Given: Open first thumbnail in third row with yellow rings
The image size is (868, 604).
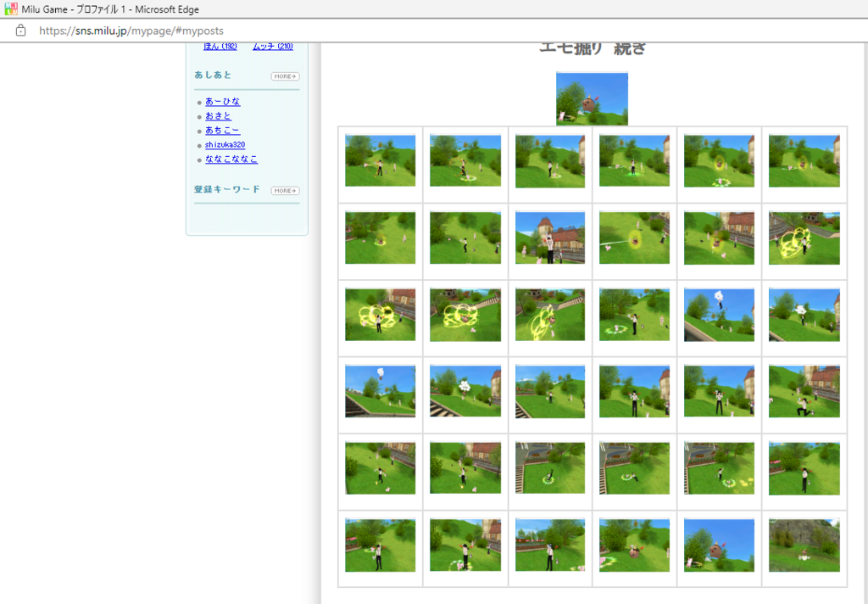Looking at the screenshot, I should 380,315.
